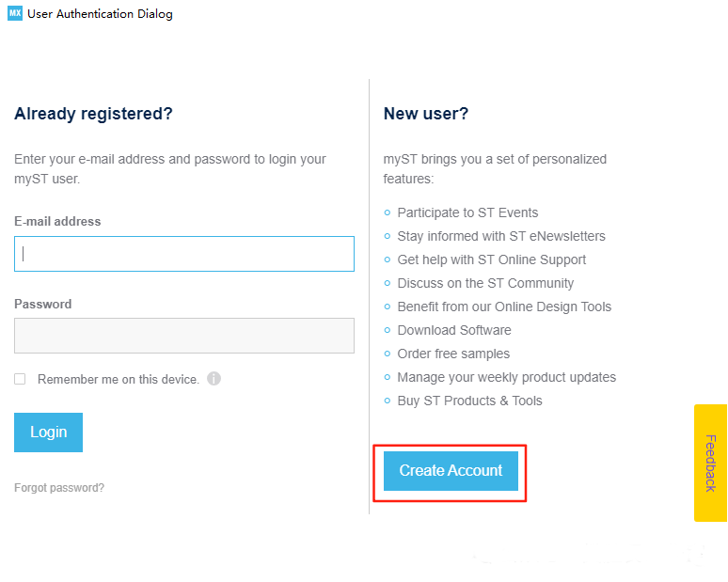728x582 pixels.
Task: Click Discuss on the ST Community item
Action: click(485, 283)
